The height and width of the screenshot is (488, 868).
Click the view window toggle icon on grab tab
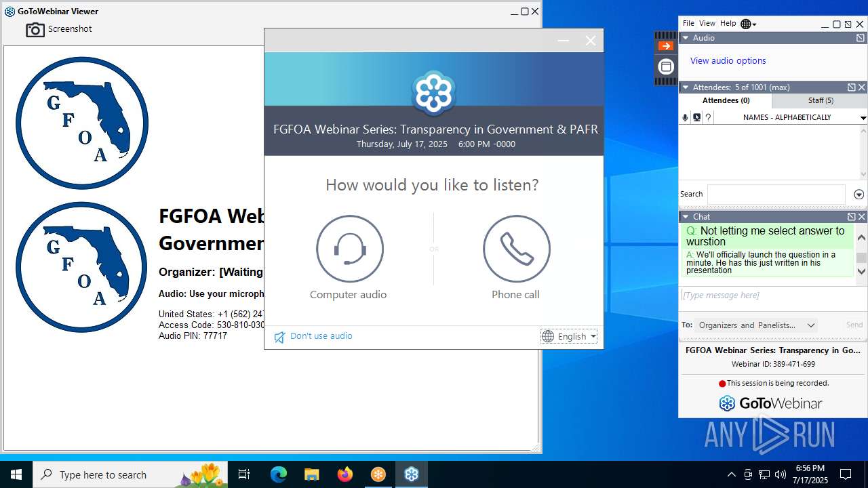pos(666,66)
